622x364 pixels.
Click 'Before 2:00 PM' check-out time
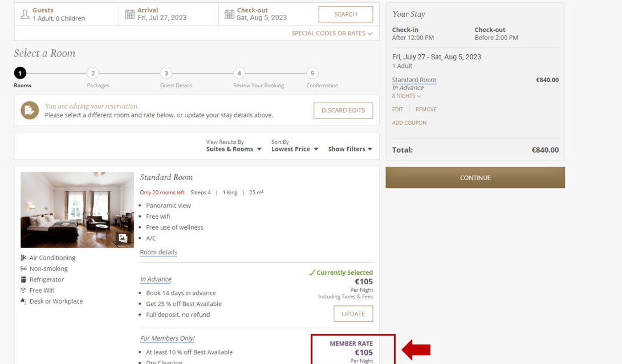coord(496,38)
